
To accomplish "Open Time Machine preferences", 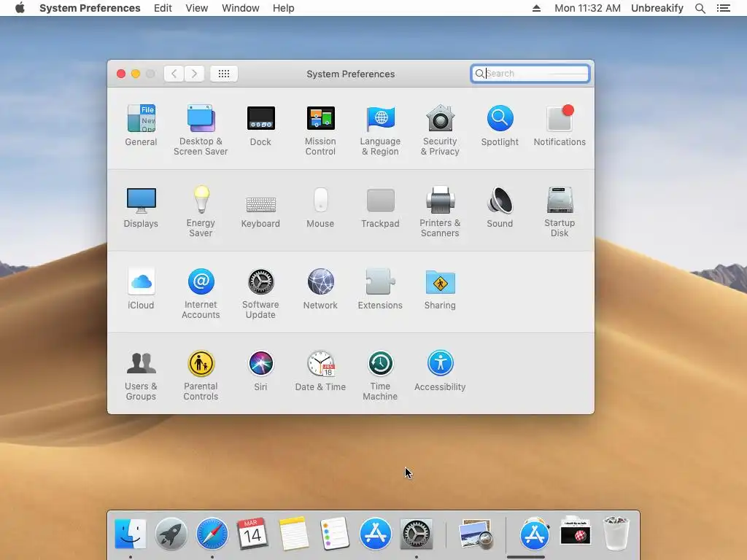I will (380, 376).
